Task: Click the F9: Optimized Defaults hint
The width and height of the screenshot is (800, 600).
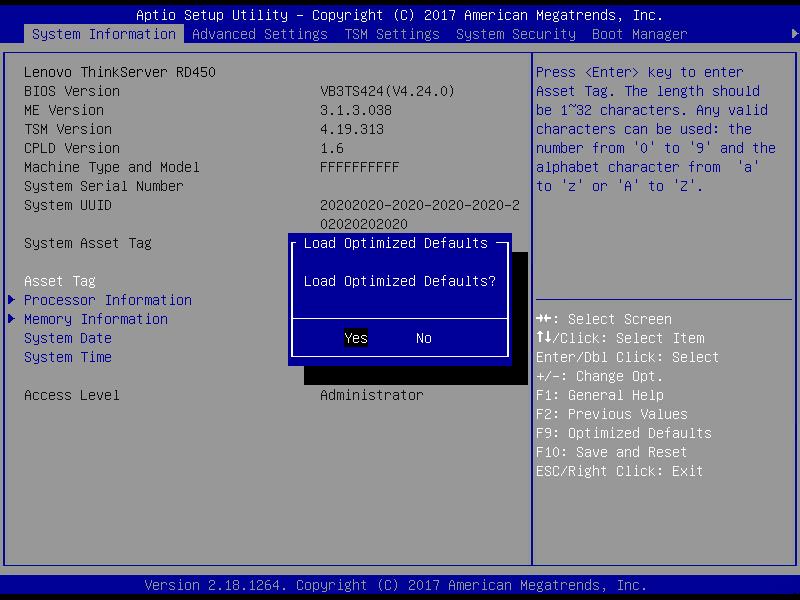Action: (623, 433)
